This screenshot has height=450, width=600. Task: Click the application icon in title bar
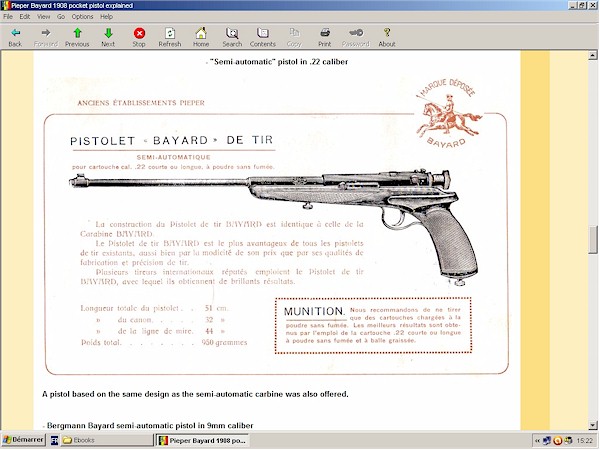coord(5,5)
